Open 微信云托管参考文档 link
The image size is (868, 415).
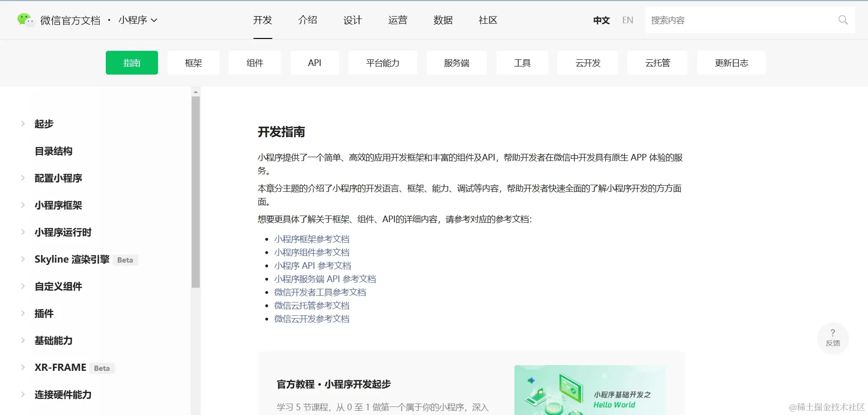(x=312, y=305)
